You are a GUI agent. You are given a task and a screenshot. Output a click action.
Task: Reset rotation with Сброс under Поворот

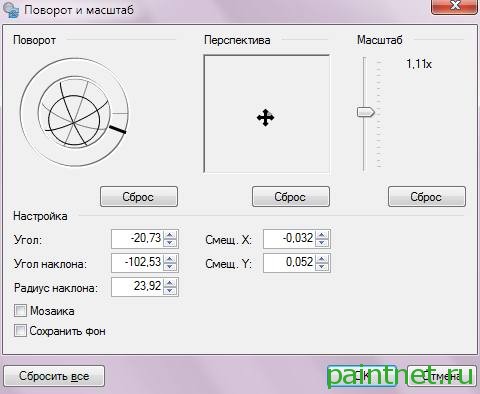[139, 197]
